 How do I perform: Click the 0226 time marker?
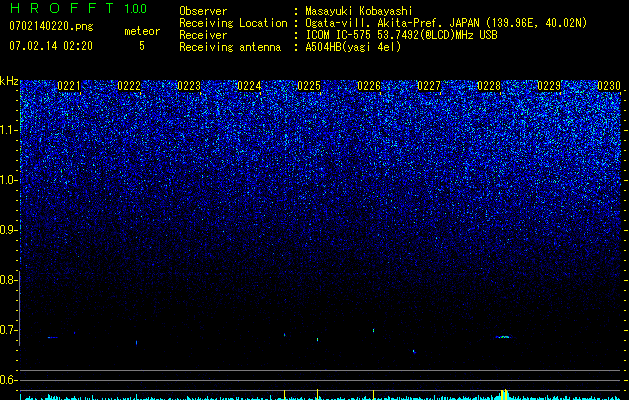(x=369, y=86)
